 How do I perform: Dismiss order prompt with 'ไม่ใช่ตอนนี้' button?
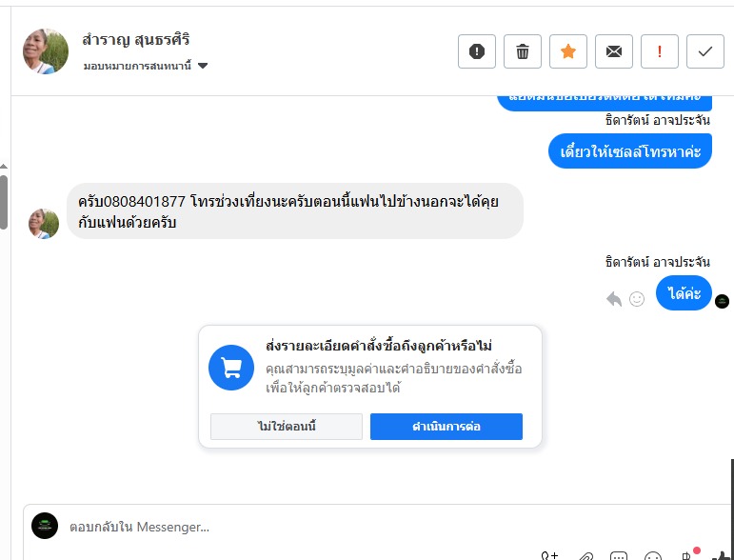point(287,427)
